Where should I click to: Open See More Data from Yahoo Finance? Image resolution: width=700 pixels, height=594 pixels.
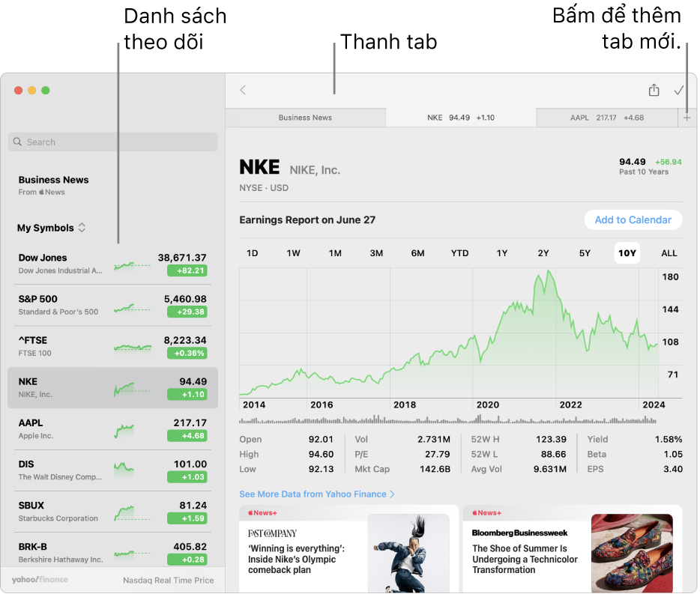pos(316,494)
